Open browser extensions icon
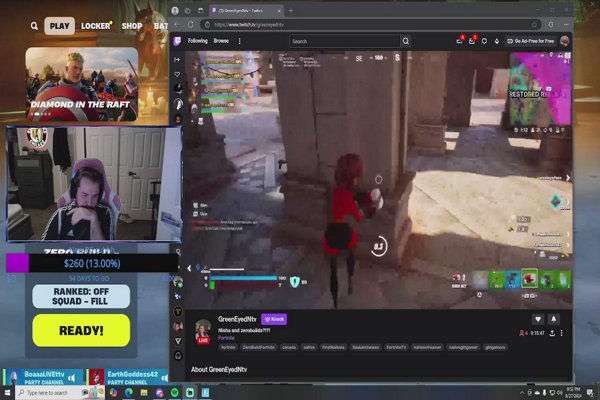The height and width of the screenshot is (400, 600). [551, 24]
